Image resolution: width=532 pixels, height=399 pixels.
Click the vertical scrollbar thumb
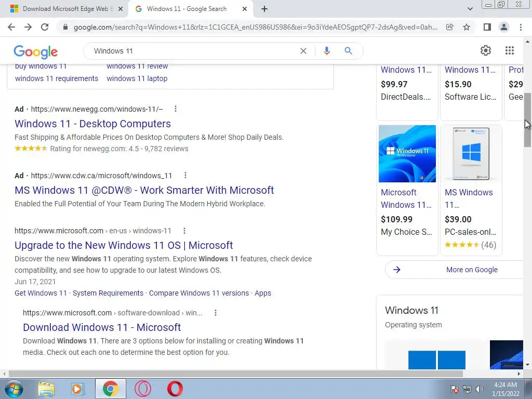tap(527, 120)
